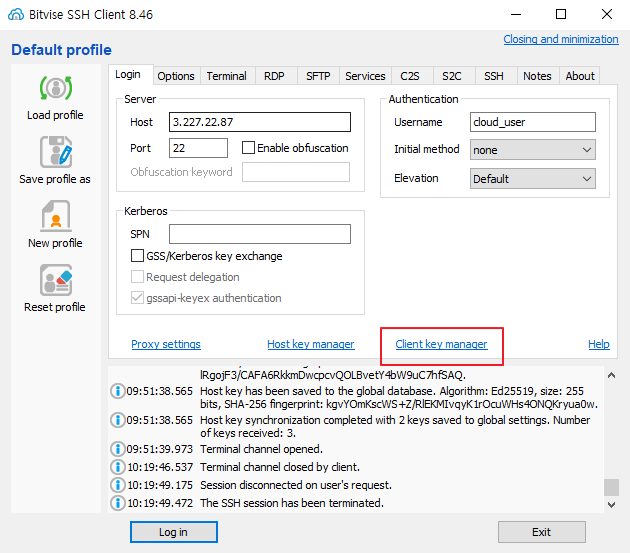Open the SFTP tab
Screen dimensions: 630x553
pos(318,76)
